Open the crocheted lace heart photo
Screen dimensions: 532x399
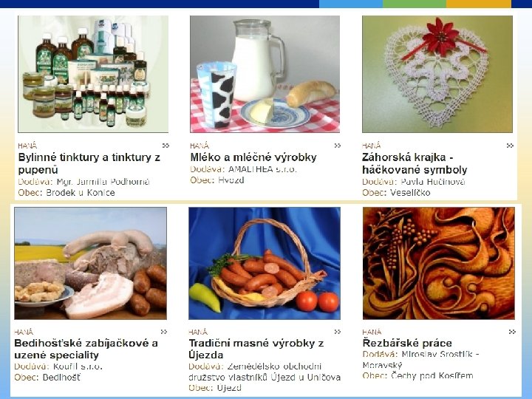(x=437, y=74)
